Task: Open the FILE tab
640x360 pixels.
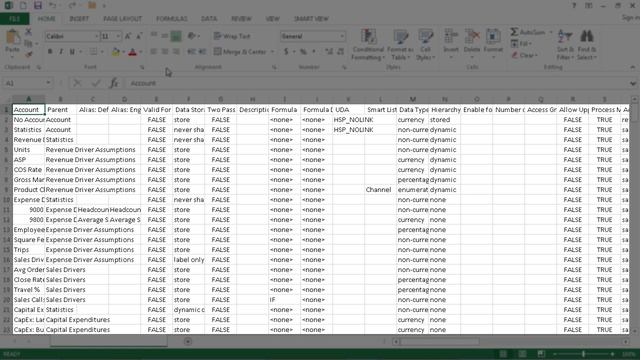Action: click(14, 19)
